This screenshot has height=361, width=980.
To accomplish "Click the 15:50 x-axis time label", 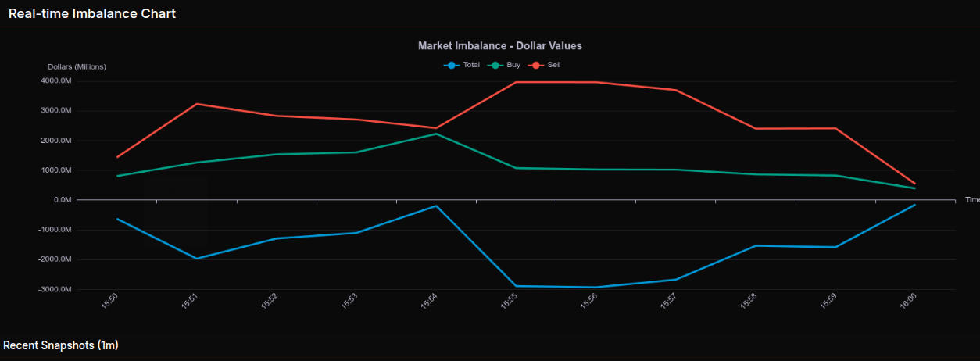I will point(110,302).
